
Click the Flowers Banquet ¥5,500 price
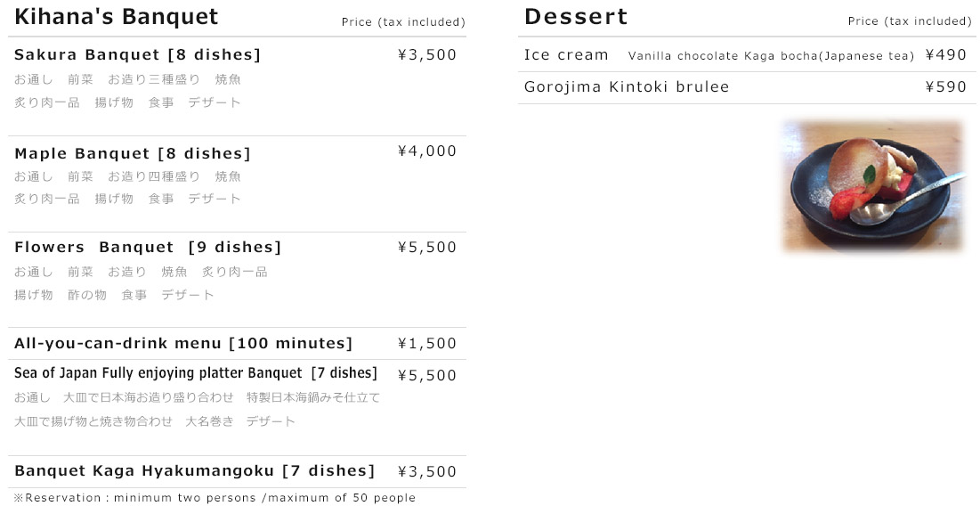(427, 248)
